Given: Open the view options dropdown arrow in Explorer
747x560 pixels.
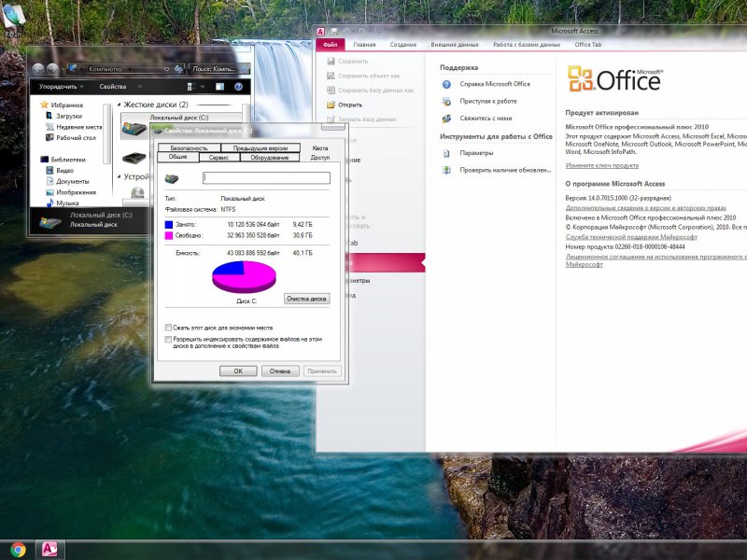Looking at the screenshot, I should (202, 87).
